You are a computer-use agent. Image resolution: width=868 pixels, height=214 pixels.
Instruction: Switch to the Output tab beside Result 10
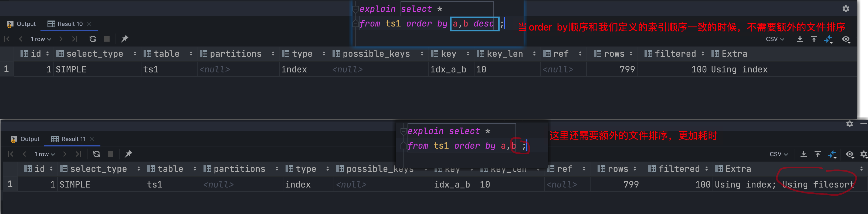coord(22,24)
